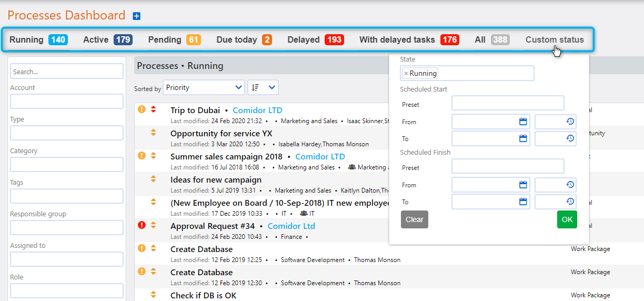Open Check if DB is OK process
Screen dimensions: 644x301
[204, 295]
